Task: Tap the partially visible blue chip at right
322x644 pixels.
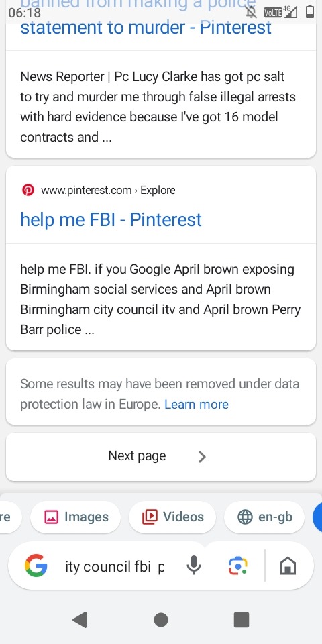Action: click(317, 517)
